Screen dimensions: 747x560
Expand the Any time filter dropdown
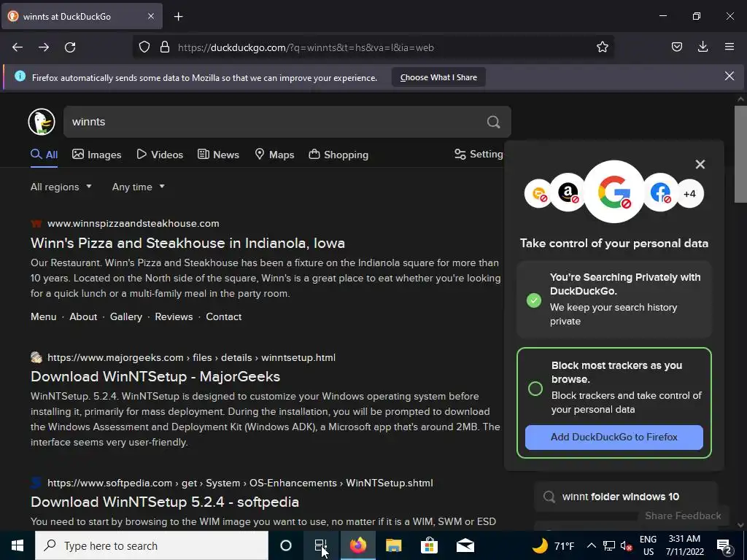[138, 187]
